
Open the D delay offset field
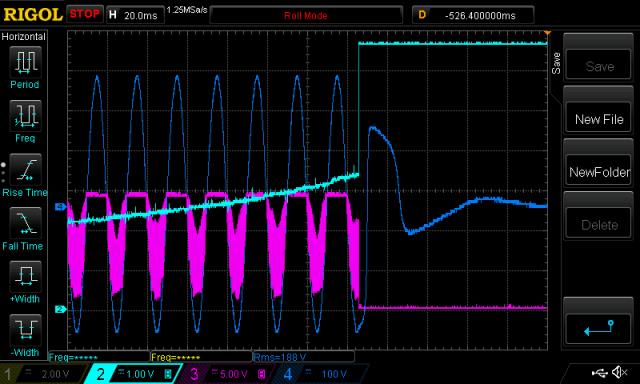tap(473, 16)
